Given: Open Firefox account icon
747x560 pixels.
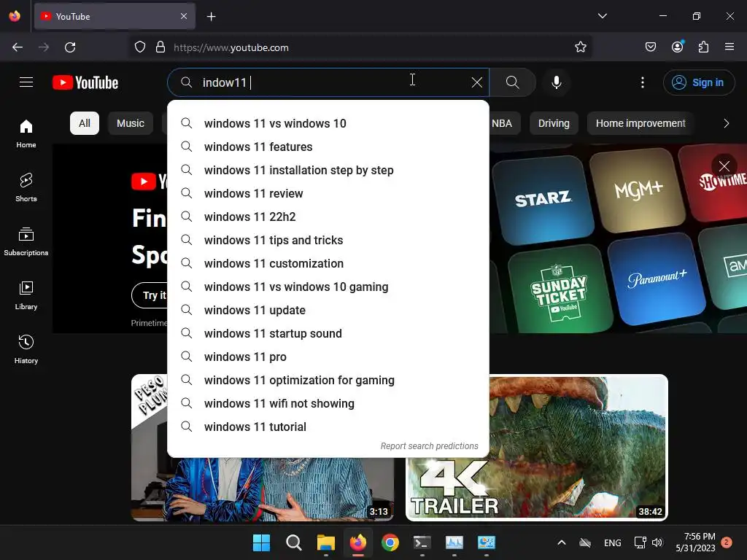Looking at the screenshot, I should pyautogui.click(x=677, y=47).
